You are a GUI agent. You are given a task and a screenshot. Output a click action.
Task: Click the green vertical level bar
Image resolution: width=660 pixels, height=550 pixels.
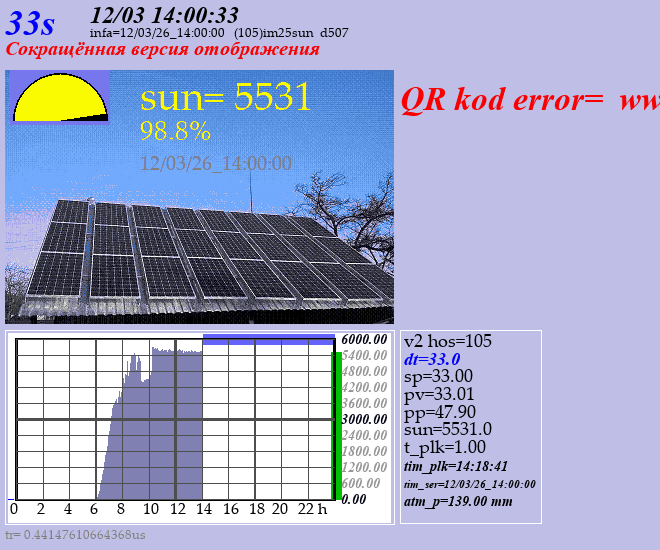pyautogui.click(x=336, y=425)
